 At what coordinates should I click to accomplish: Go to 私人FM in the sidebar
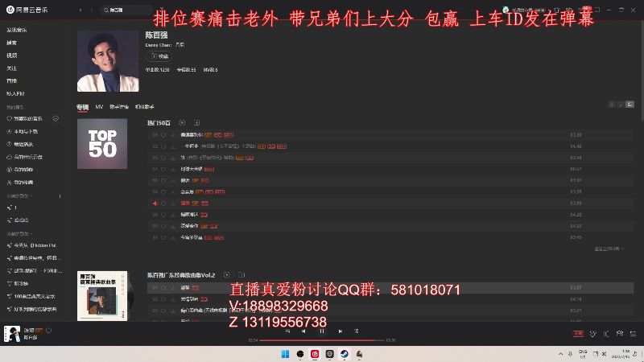tap(15, 93)
